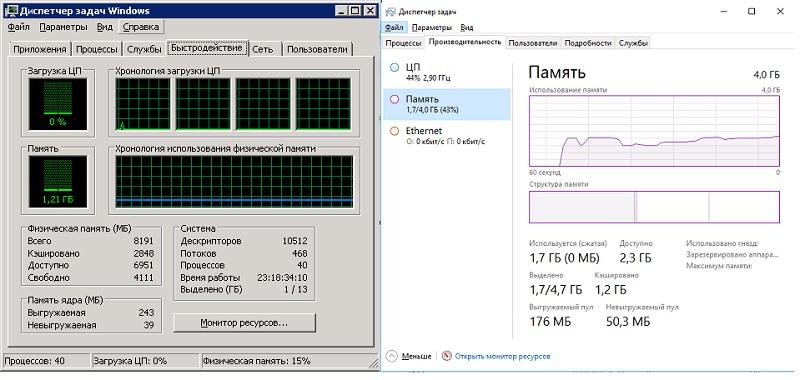Open Параметры menu in Диспетчер задач Windows
Viewport: 800px width, 380px height.
63,27
